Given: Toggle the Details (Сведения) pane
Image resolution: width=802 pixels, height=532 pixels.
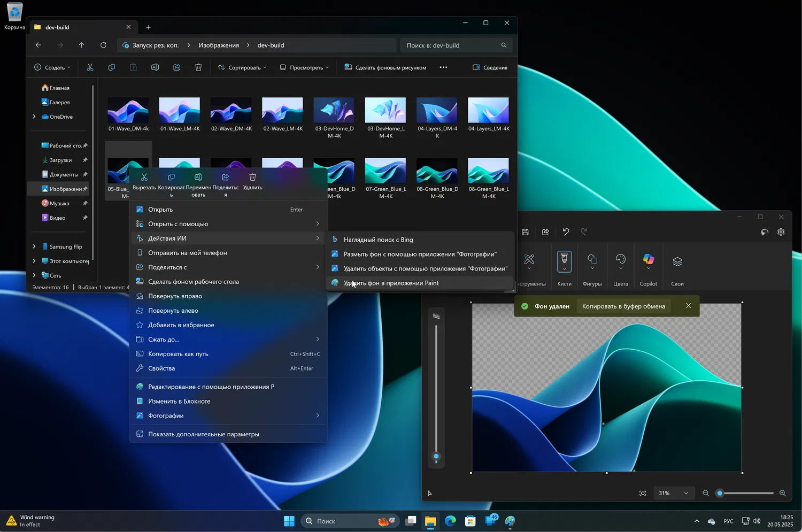Looking at the screenshot, I should pos(490,67).
